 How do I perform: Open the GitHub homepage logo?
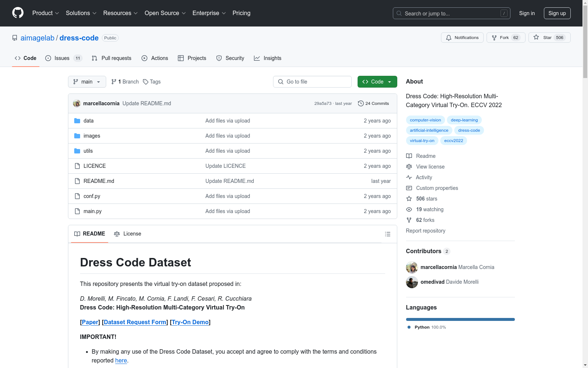coord(18,13)
